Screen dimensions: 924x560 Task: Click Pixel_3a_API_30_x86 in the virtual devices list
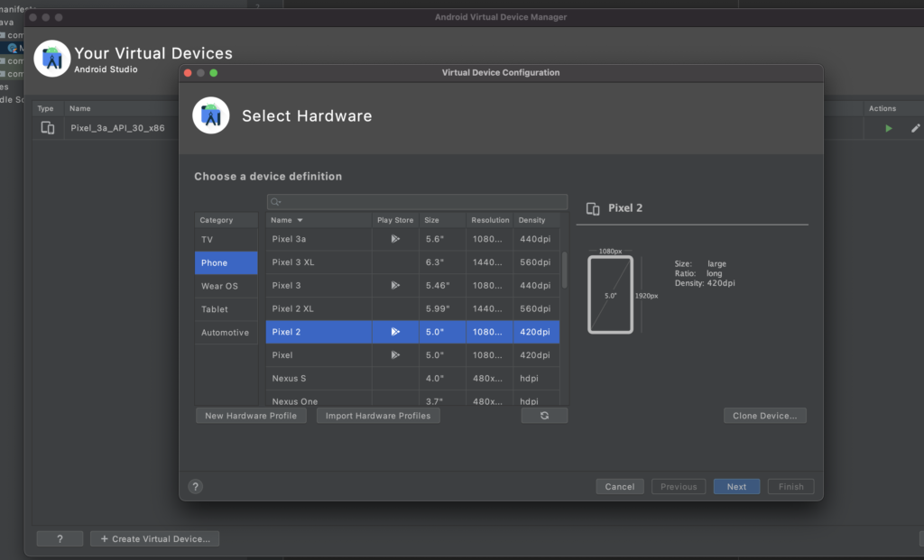[x=118, y=128]
